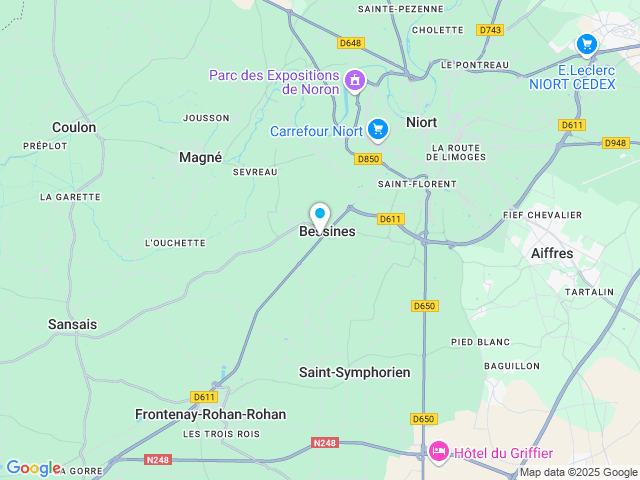Click the D850 road badge
The width and height of the screenshot is (640, 480).
368,159
